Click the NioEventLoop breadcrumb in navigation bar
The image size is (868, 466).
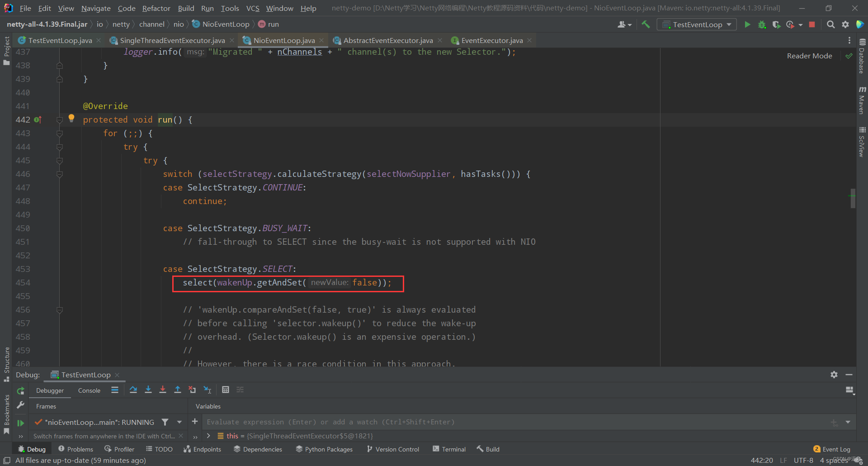click(221, 24)
